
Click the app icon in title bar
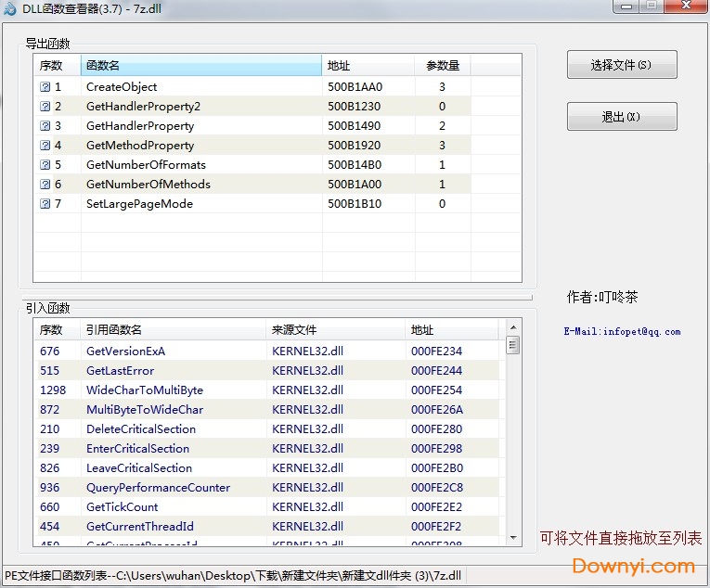10,8
